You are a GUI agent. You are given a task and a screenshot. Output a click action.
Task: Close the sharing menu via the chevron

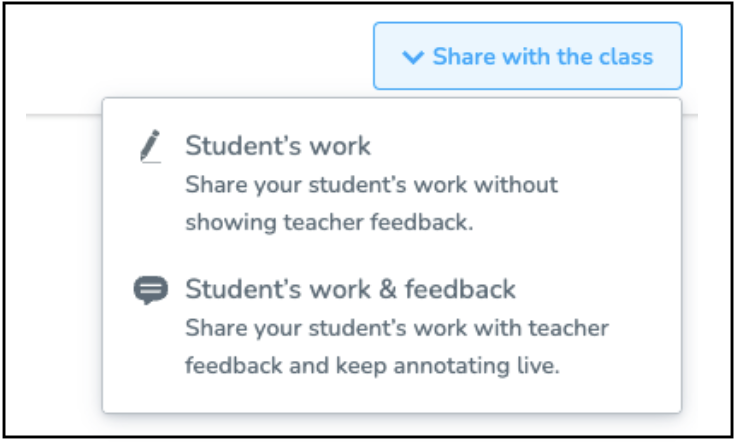click(x=413, y=57)
